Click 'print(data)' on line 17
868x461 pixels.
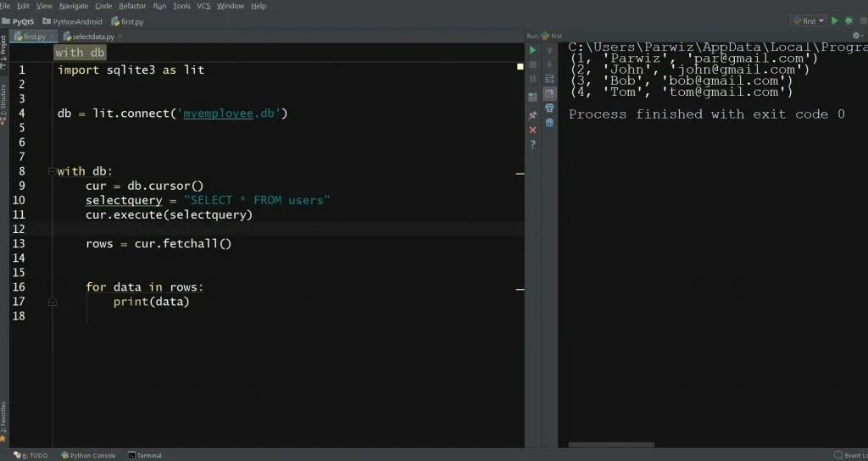pos(151,302)
